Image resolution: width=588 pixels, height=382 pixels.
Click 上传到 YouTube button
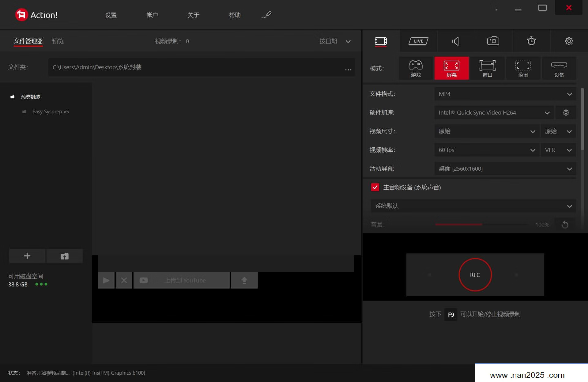coord(182,280)
